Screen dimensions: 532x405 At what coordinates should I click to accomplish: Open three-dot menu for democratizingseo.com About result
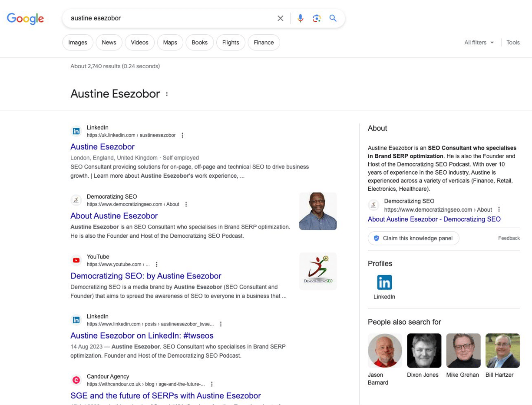point(186,204)
